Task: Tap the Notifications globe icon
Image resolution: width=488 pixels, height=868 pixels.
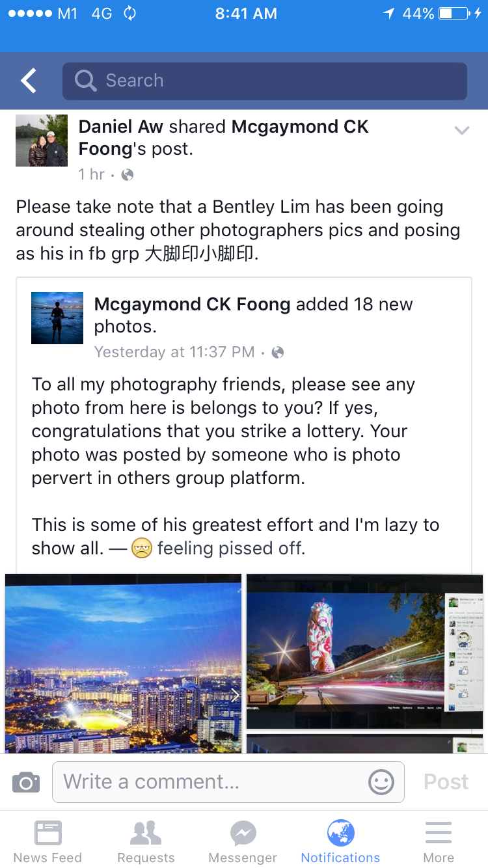Action: click(x=340, y=834)
